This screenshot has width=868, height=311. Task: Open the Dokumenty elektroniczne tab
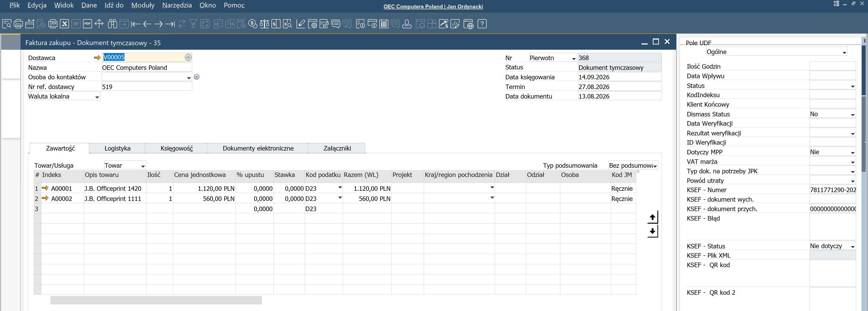click(x=258, y=148)
